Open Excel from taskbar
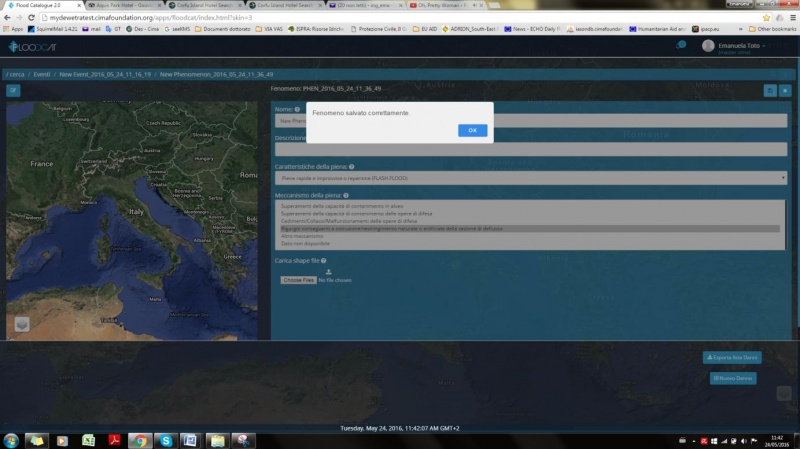 coord(88,440)
